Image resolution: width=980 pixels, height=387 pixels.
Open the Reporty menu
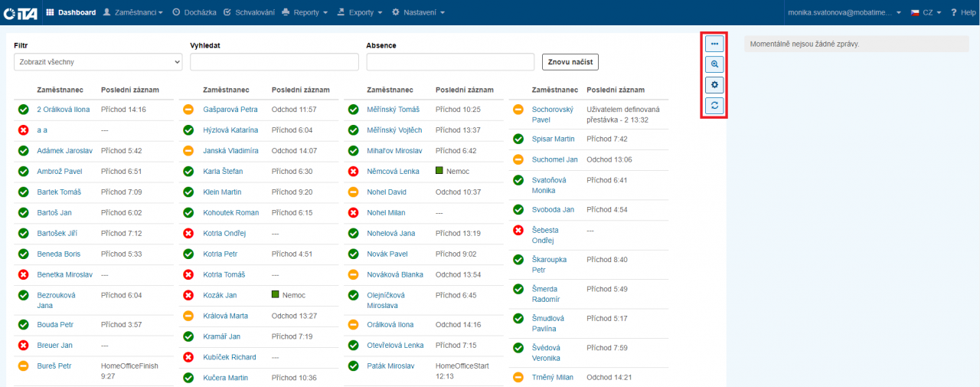point(305,12)
